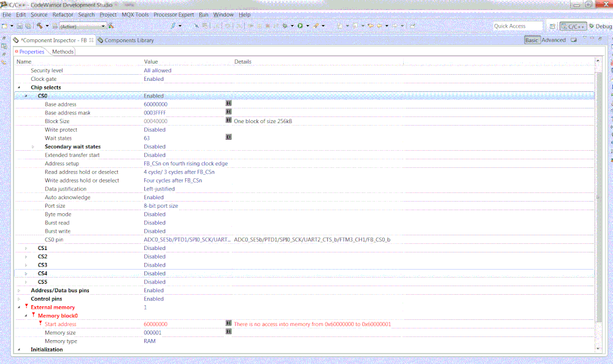The image size is (613, 364).
Task: Click the Security level value All allowed
Action: [158, 70]
